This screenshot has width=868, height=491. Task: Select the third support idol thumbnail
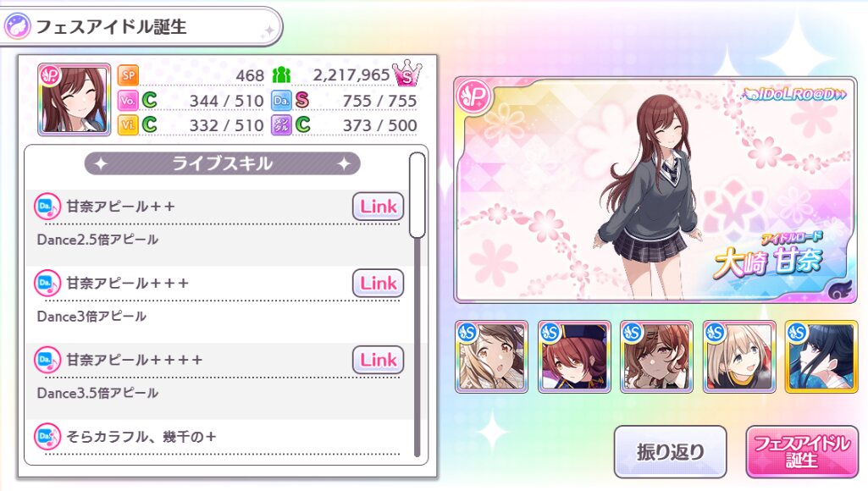(656, 357)
